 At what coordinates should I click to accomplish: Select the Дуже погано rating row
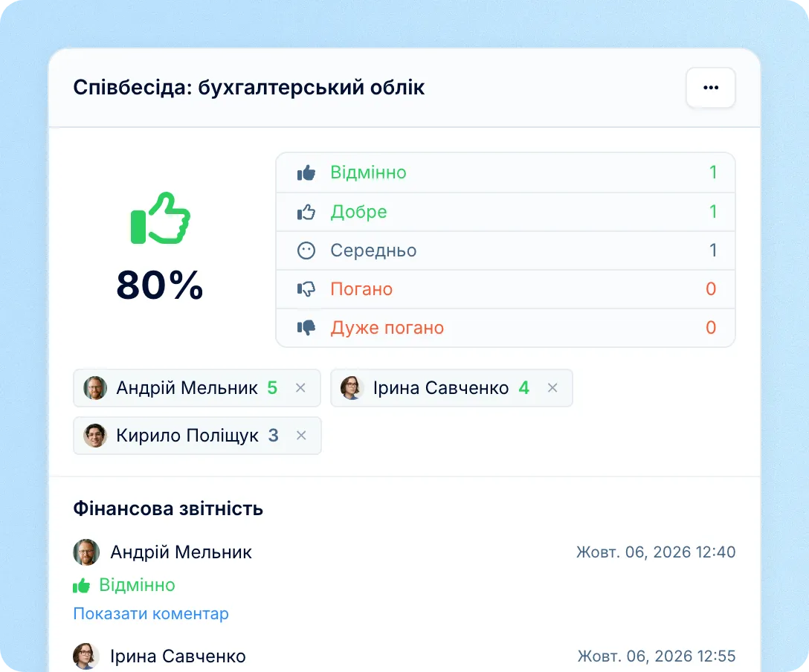(x=506, y=328)
